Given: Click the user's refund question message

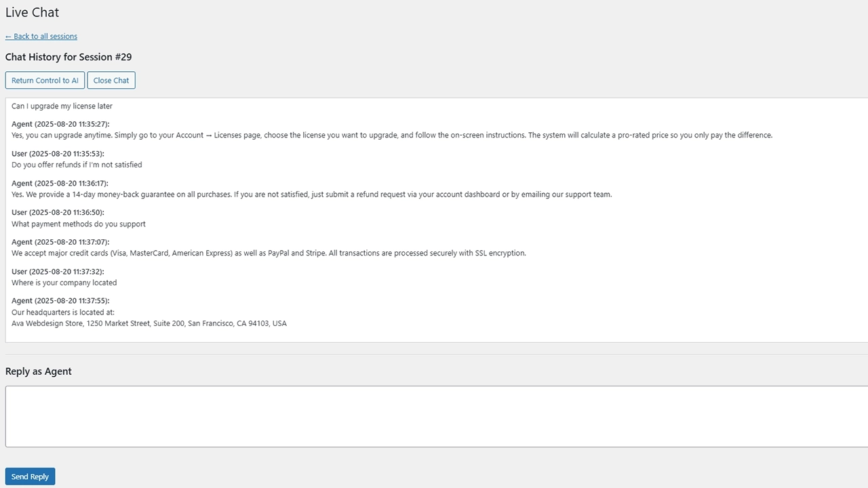Looking at the screenshot, I should click(77, 165).
